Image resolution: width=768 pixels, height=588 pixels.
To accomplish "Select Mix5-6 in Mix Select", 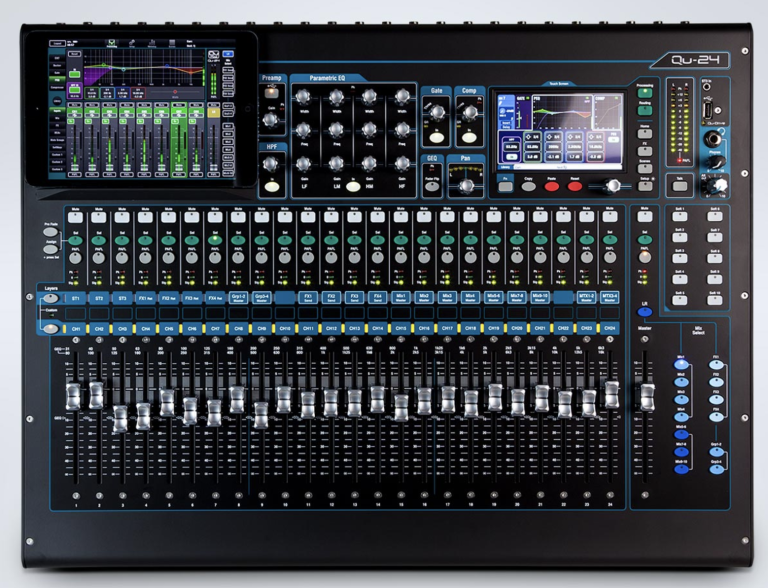I will pos(681,434).
